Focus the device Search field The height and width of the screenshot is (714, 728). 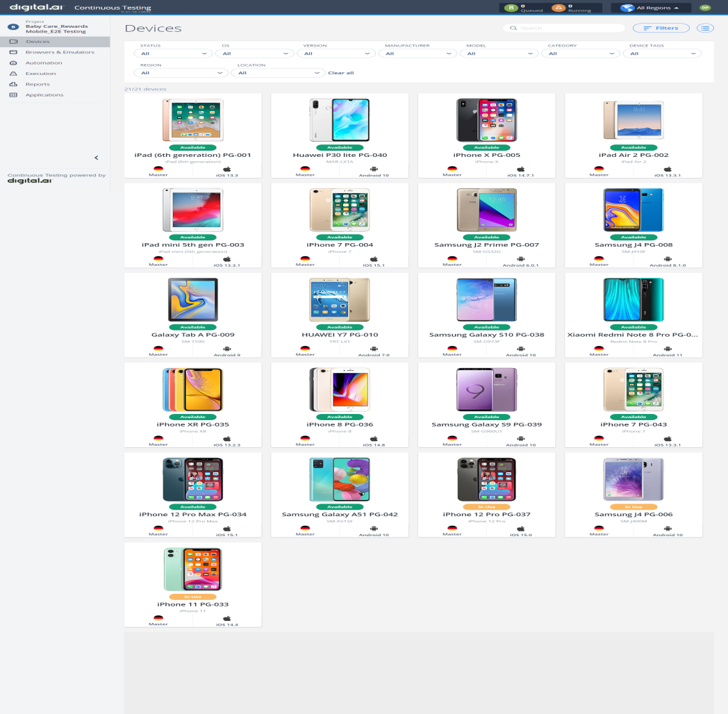[563, 28]
